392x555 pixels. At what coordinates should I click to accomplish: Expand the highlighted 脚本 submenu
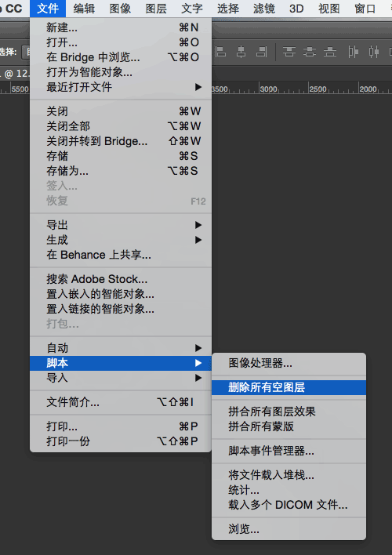click(x=121, y=363)
